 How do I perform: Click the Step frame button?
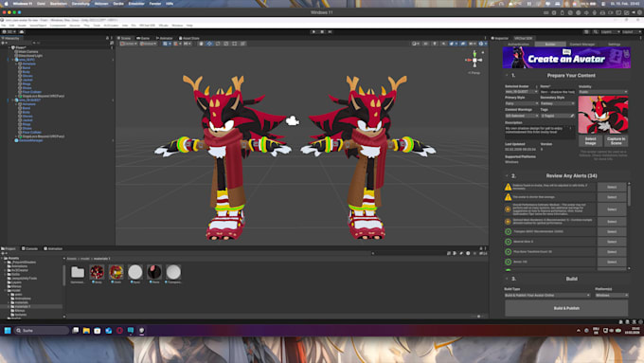click(330, 31)
